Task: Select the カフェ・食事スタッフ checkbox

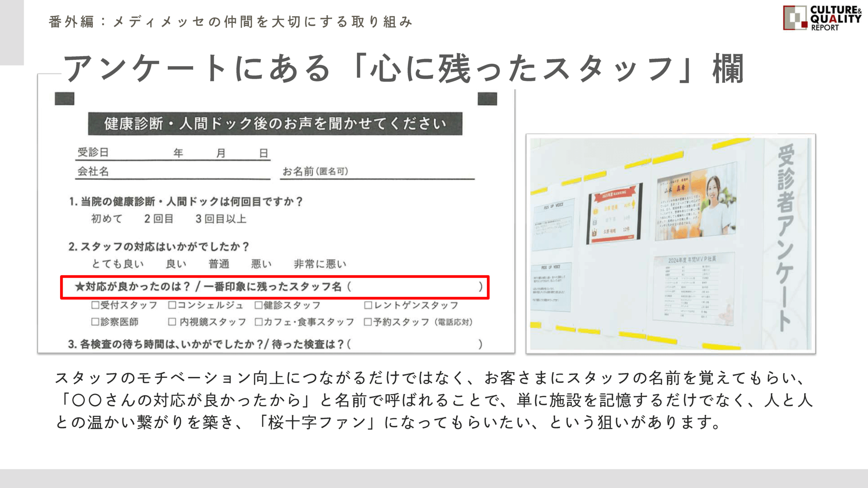Action: pos(259,322)
